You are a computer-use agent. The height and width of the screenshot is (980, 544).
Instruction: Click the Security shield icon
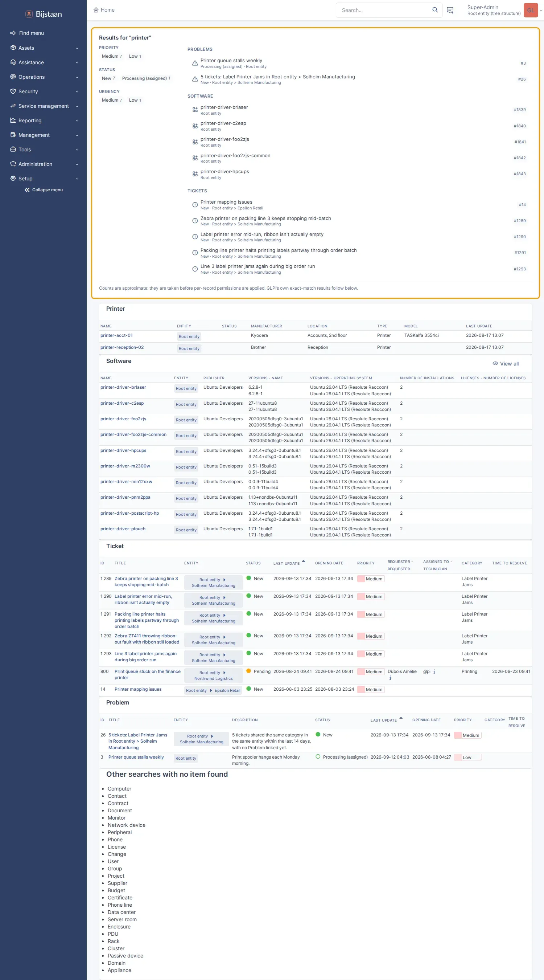[13, 91]
